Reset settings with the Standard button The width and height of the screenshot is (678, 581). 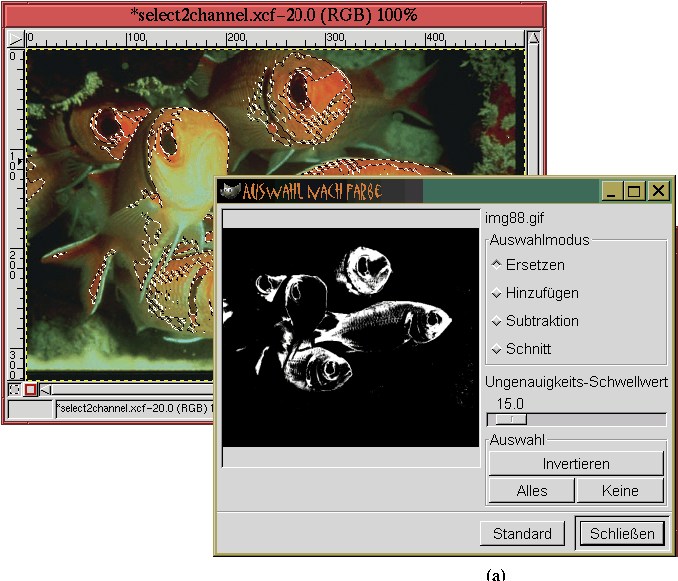[522, 534]
